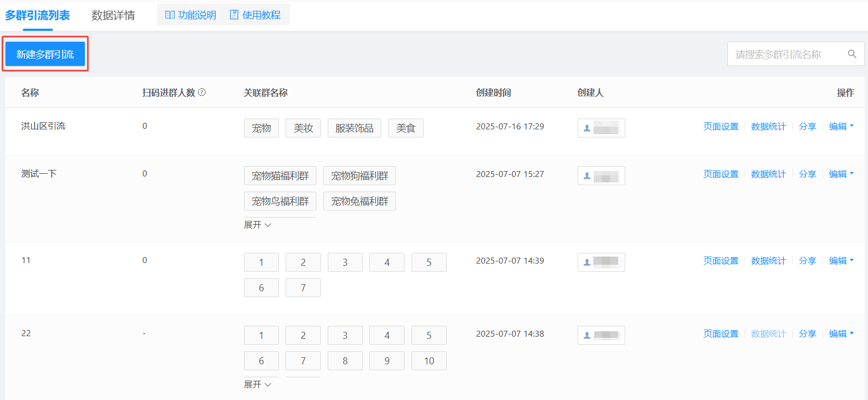Image resolution: width=868 pixels, height=400 pixels.
Task: Click the 美妆 group tag
Action: [x=303, y=128]
